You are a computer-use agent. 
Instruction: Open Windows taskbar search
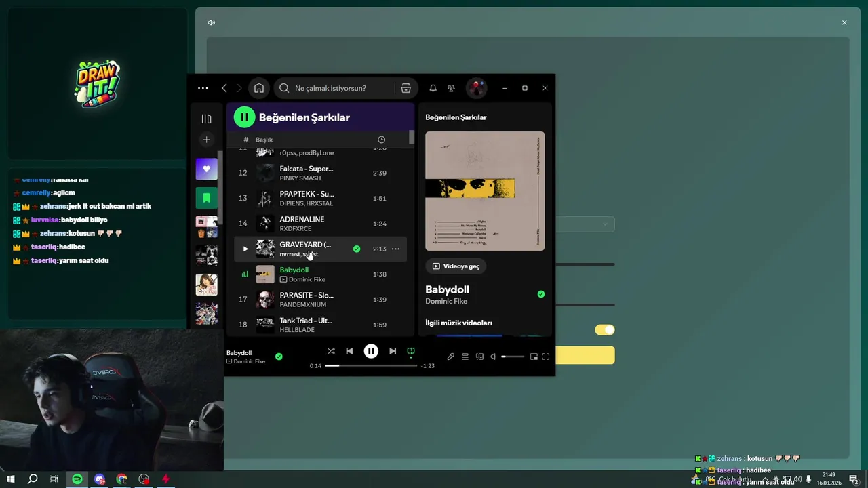(33, 479)
